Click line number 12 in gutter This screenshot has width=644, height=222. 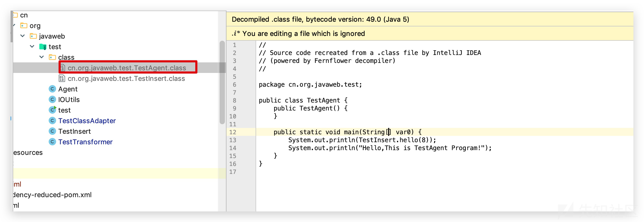[233, 132]
